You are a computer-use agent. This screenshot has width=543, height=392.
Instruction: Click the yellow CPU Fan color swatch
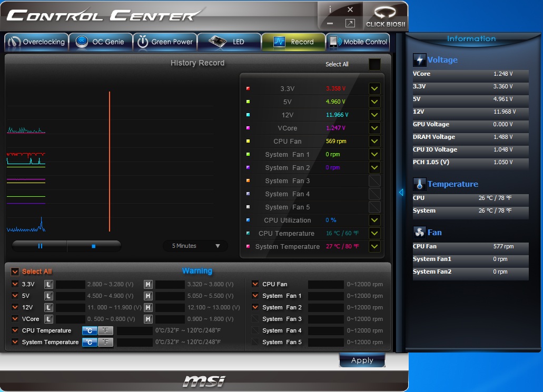(248, 141)
